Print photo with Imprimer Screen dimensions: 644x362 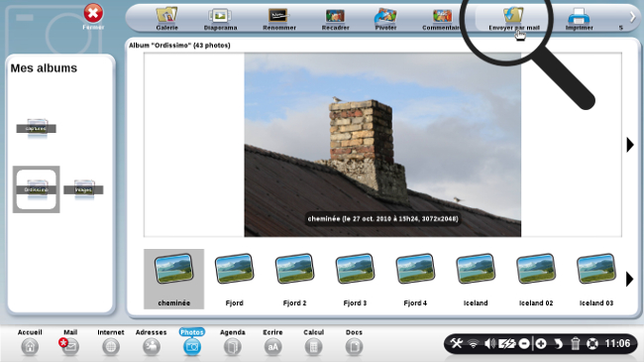pyautogui.click(x=579, y=19)
